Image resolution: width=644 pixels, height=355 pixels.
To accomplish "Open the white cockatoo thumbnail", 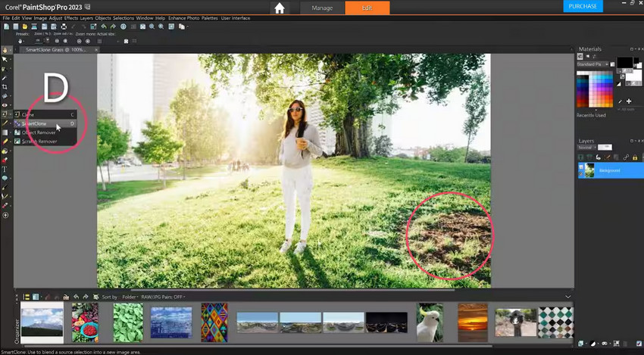I will click(x=430, y=322).
